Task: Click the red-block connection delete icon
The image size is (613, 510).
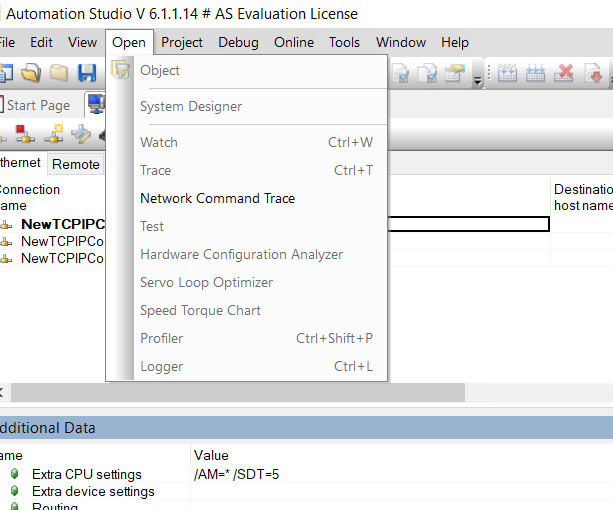Action: point(25,134)
